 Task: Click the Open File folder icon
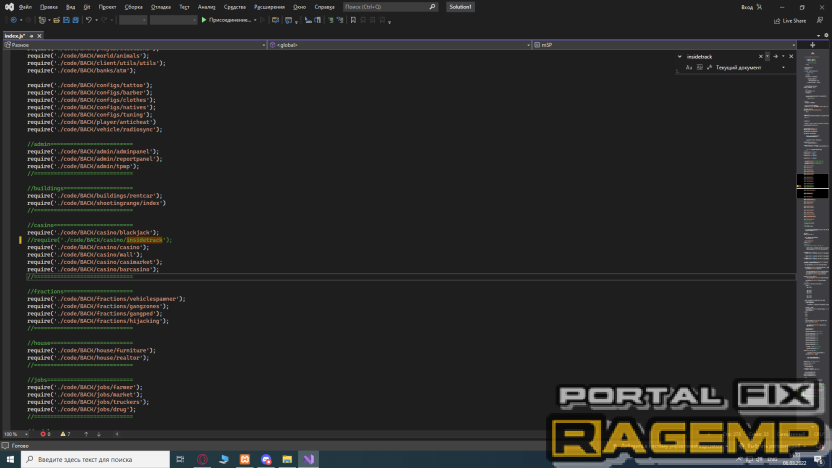pos(56,20)
